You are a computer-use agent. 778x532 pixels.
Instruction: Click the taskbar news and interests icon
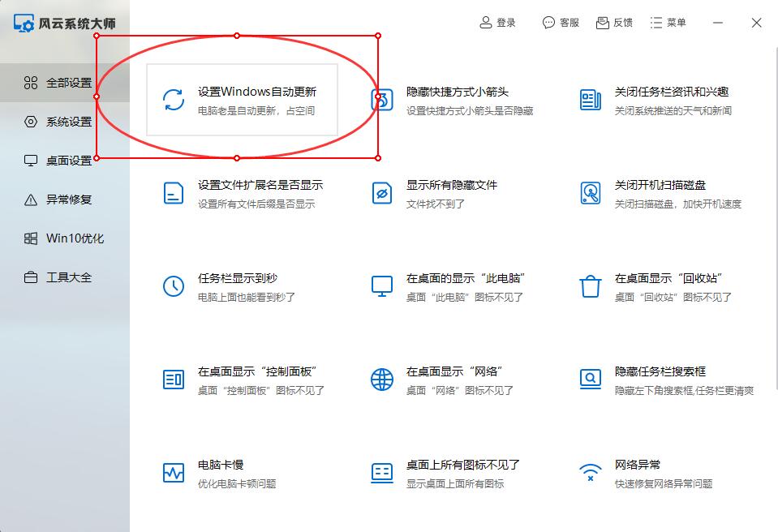click(x=591, y=100)
